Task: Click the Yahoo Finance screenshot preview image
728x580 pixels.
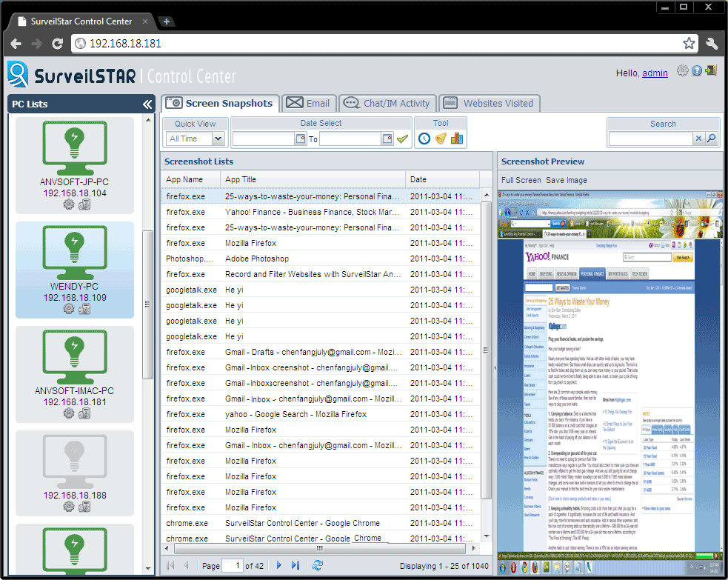Action: 610,383
